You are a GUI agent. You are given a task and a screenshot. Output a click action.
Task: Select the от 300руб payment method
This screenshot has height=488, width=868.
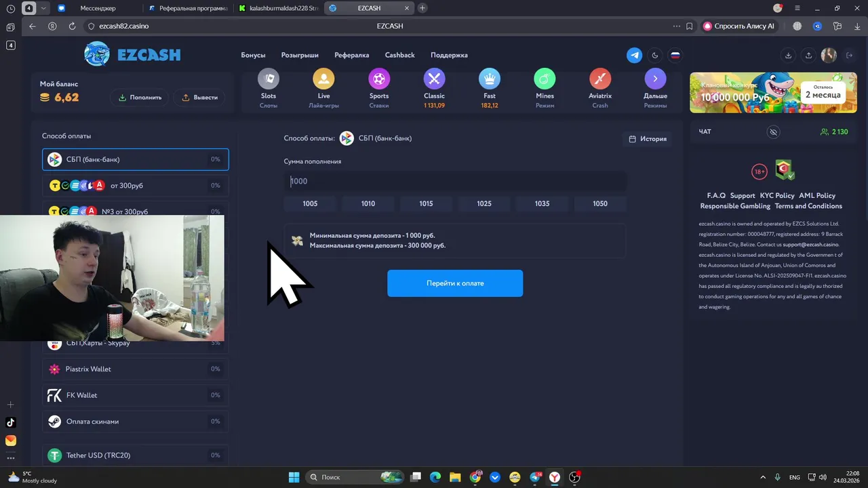136,185
